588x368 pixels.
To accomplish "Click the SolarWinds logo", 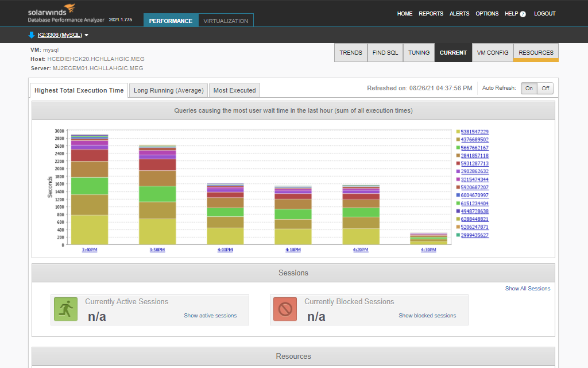I will coord(51,10).
